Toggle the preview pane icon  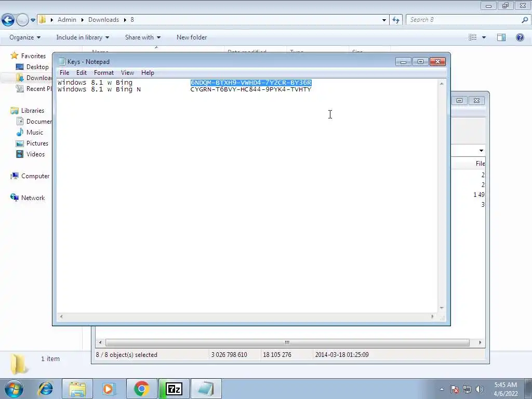click(x=501, y=37)
